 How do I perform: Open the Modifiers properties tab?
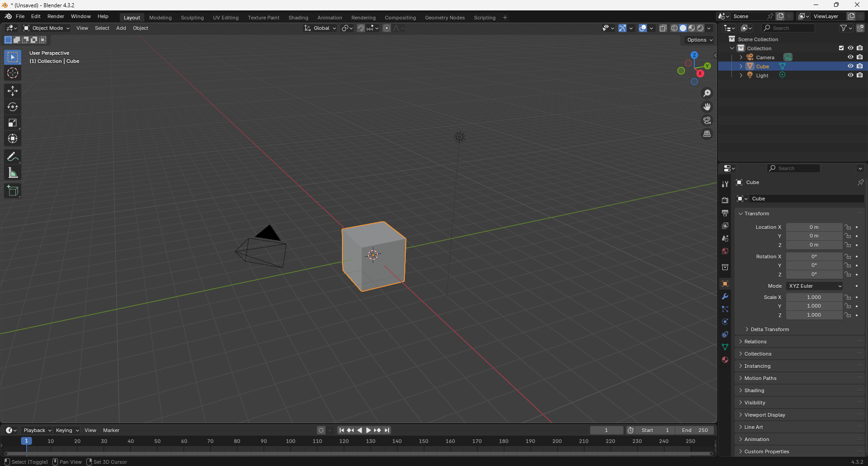tap(725, 296)
